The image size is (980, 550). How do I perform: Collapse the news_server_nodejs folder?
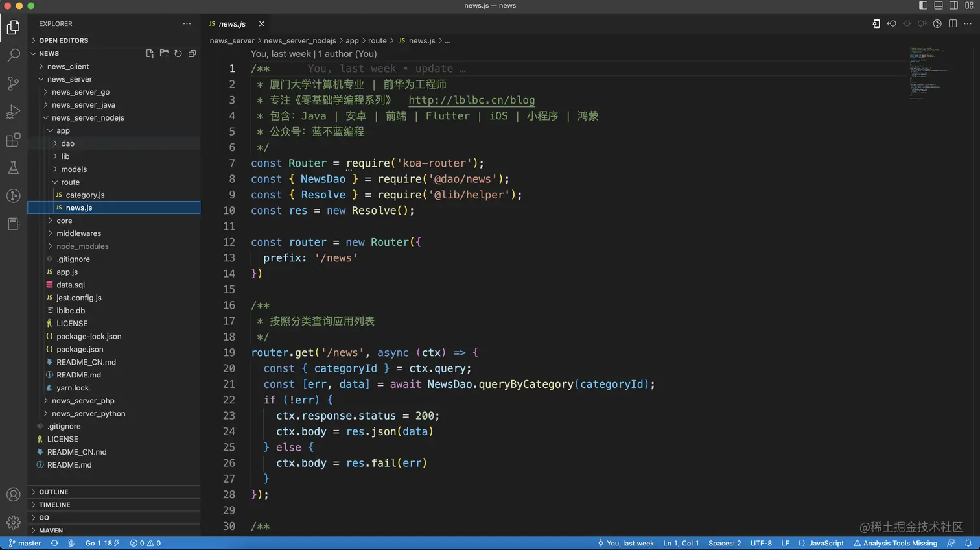tap(113, 118)
